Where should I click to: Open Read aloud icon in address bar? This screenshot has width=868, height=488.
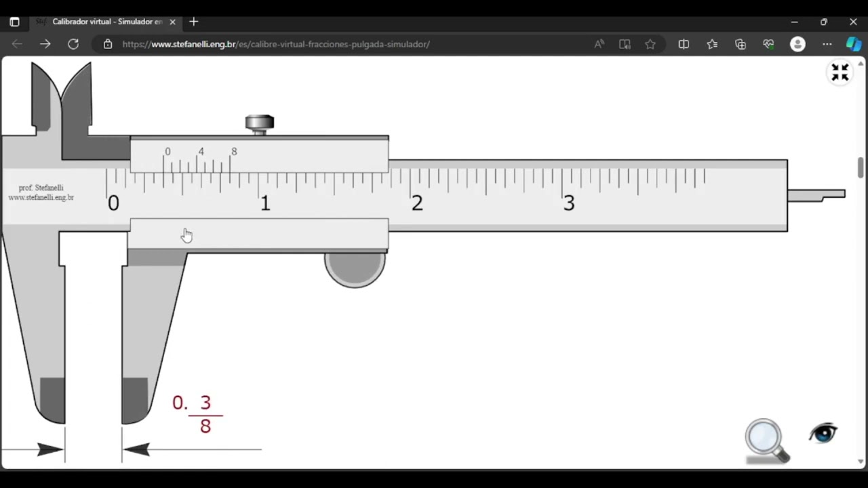599,44
